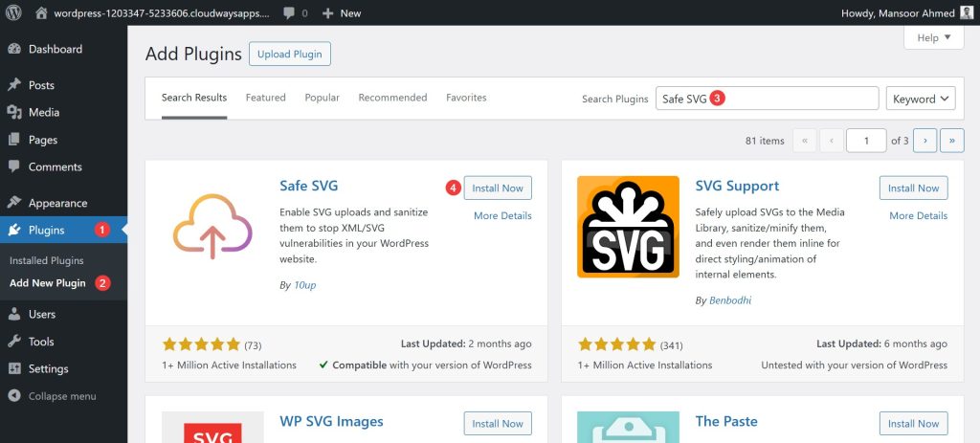
Task: Install the Safe SVG plugin
Action: tap(498, 188)
